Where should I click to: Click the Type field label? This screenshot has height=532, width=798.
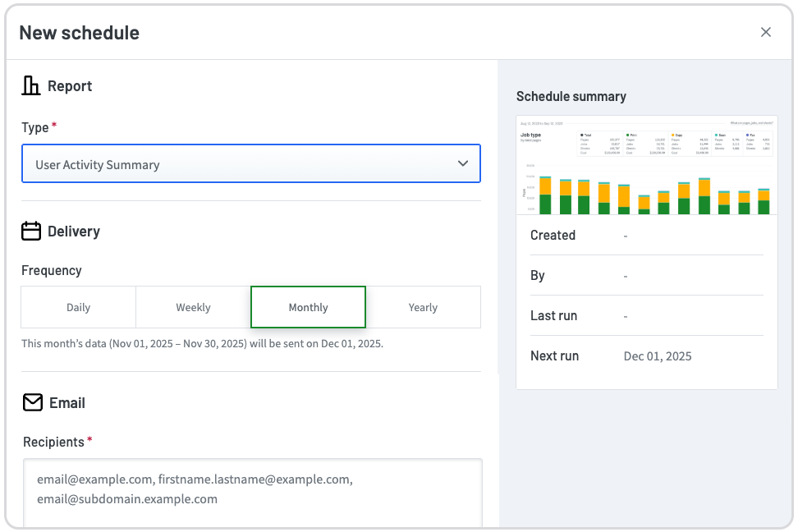[35, 127]
